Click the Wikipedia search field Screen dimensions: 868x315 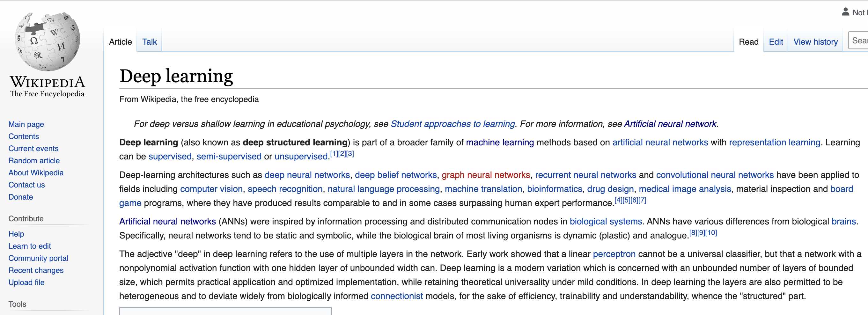[858, 40]
